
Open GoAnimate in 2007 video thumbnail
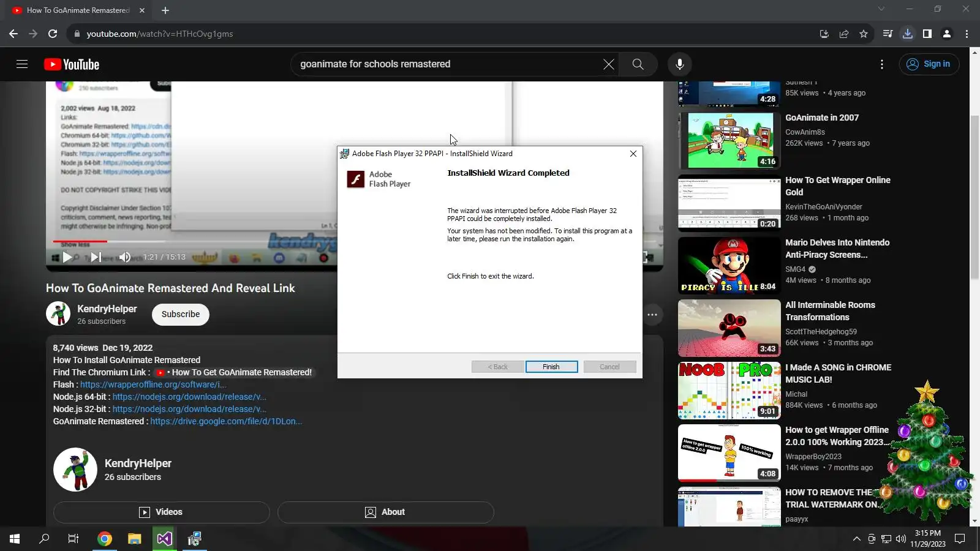click(x=729, y=140)
